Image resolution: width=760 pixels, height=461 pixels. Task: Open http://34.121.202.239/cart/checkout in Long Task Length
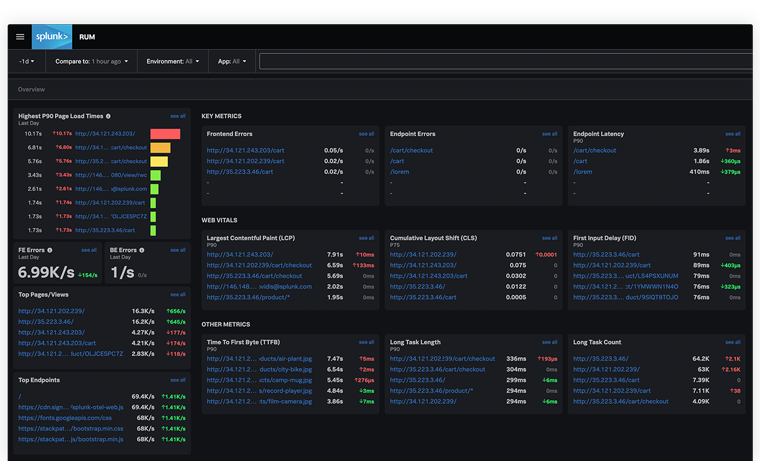point(443,359)
